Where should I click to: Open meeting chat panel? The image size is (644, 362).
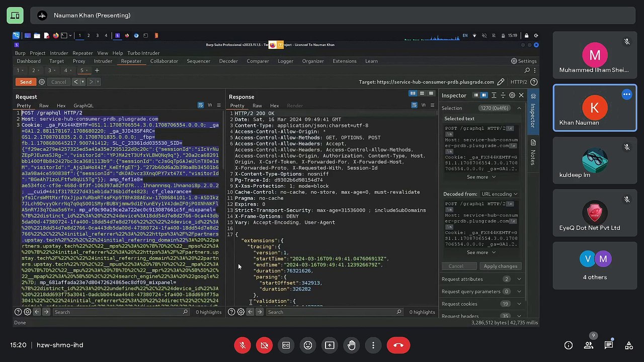point(609,345)
